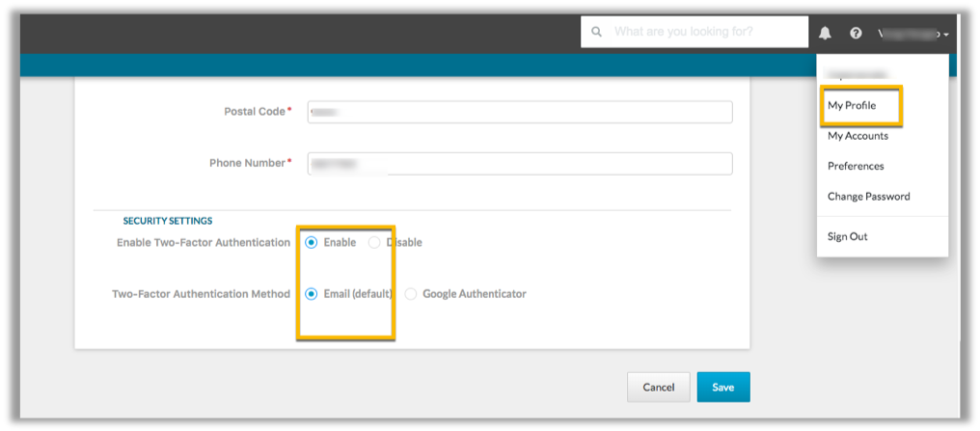Click the Save button
The width and height of the screenshot is (980, 431).
722,387
